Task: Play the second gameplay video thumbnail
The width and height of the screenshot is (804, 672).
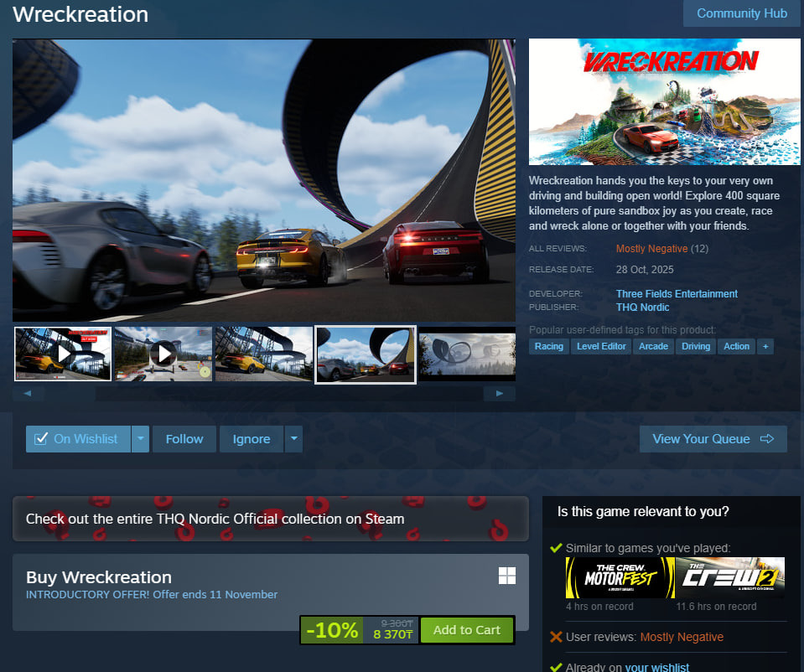Action: pyautogui.click(x=163, y=354)
